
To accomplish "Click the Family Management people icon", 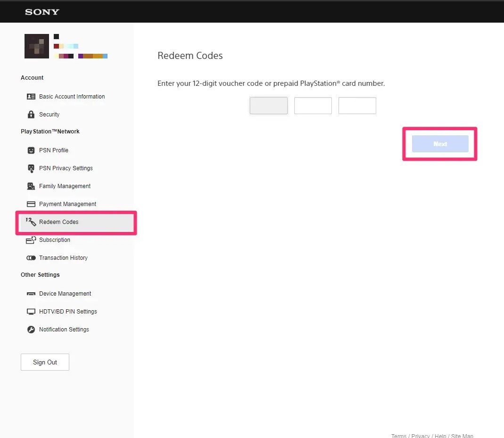I will point(31,186).
